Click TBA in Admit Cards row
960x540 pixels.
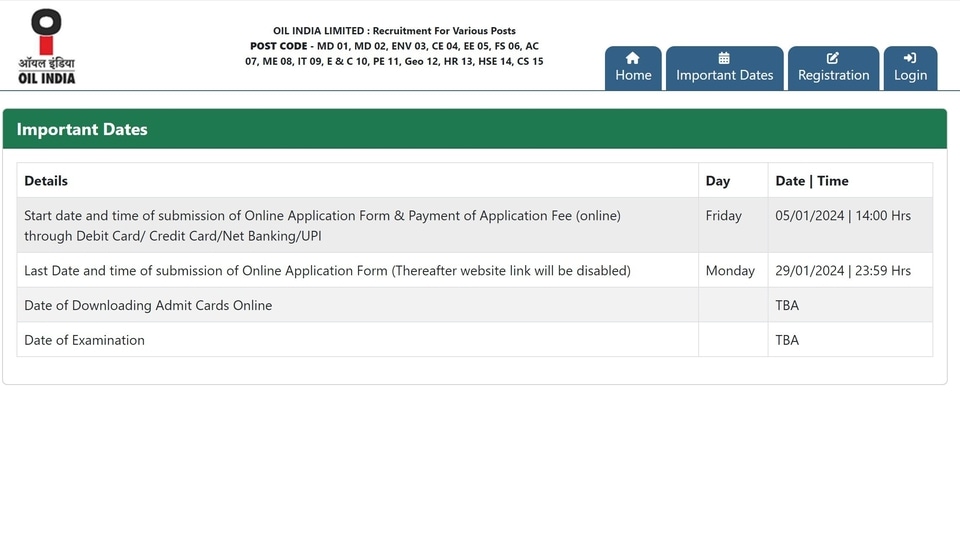787,305
